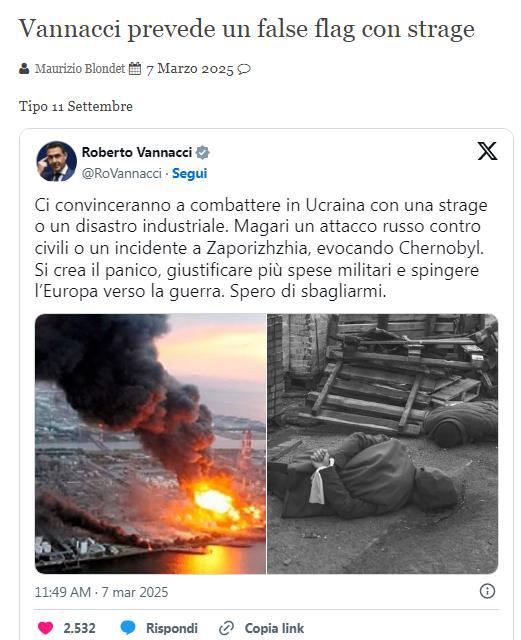Like the tweet with the heart icon
The width and height of the screenshot is (521, 640).
point(45,628)
